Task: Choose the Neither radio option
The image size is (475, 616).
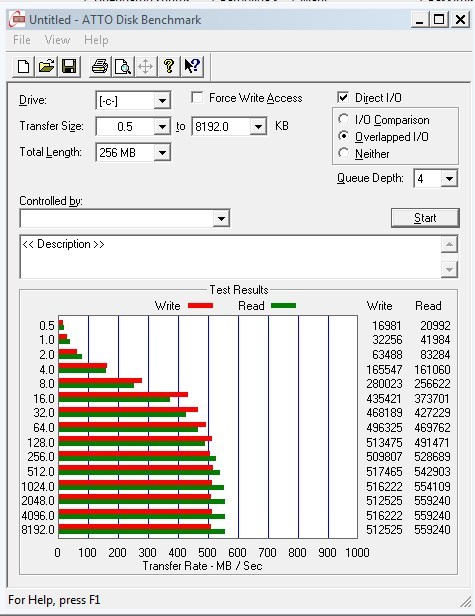Action: tap(343, 153)
